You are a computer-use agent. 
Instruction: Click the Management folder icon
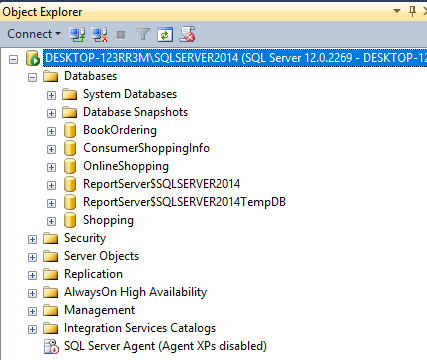pos(51,310)
